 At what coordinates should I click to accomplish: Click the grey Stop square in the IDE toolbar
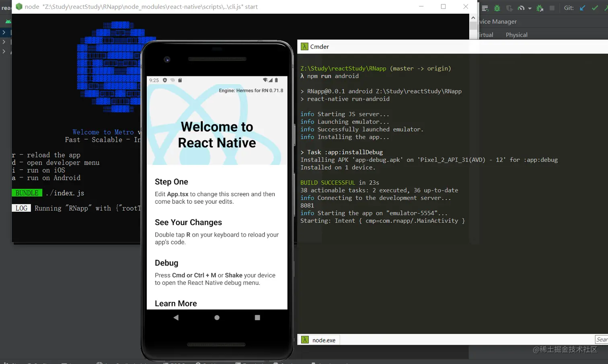[552, 8]
